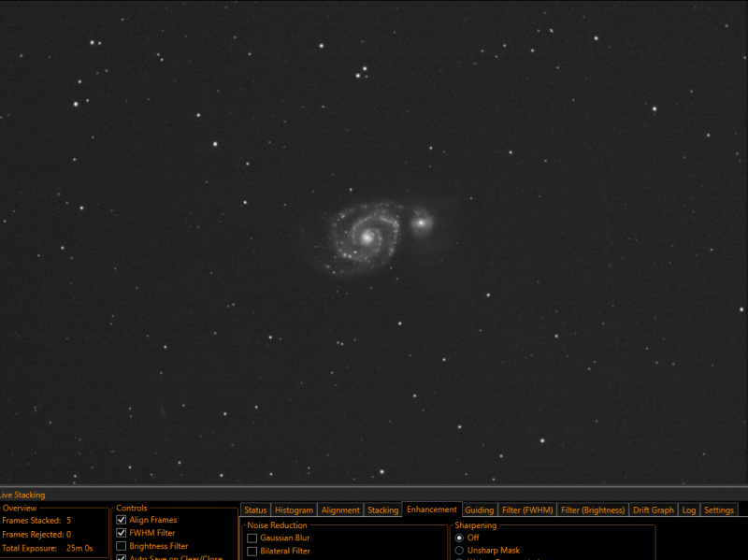748x560 pixels.
Task: Uncheck the Align Frames checkbox
Action: click(x=122, y=520)
